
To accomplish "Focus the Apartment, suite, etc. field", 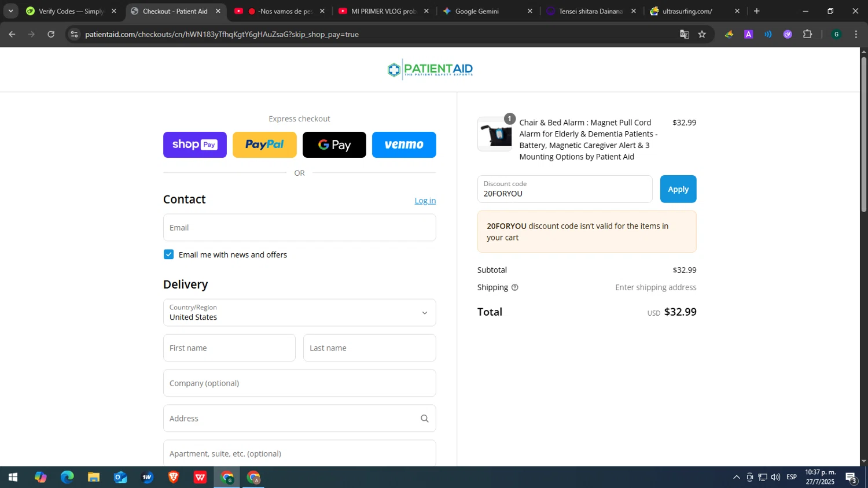I will point(300,453).
